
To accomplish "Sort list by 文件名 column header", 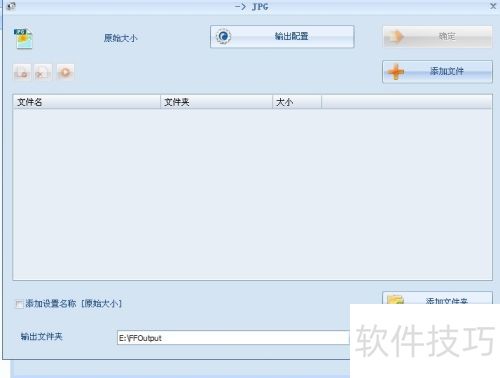I will click(87, 102).
